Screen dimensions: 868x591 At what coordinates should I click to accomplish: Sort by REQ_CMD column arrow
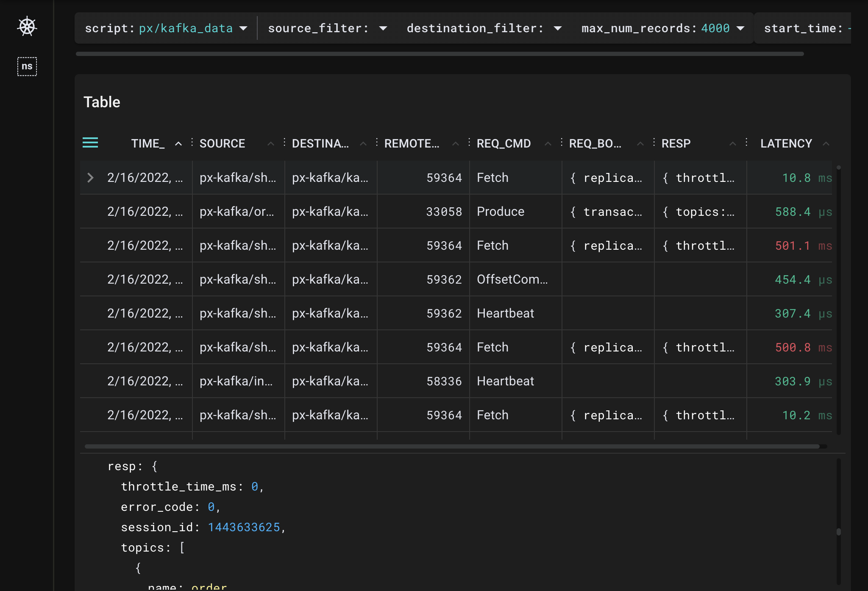coord(548,144)
